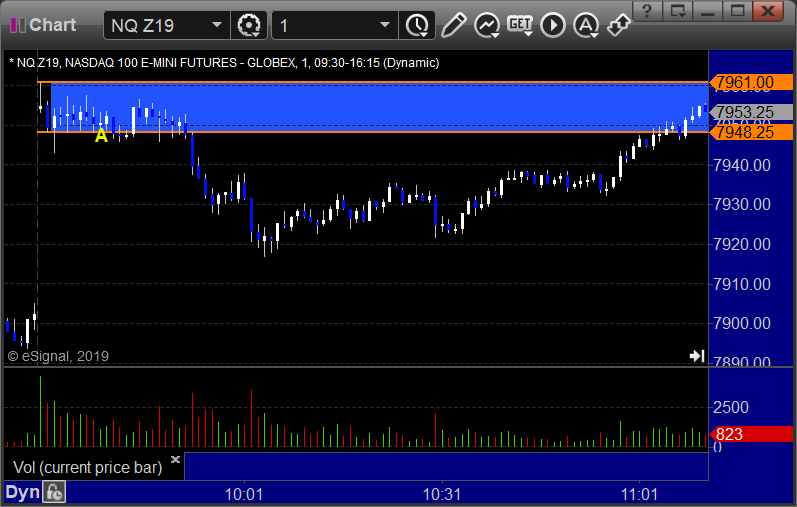
Task: Click the interval field showing 1
Action: (x=335, y=25)
